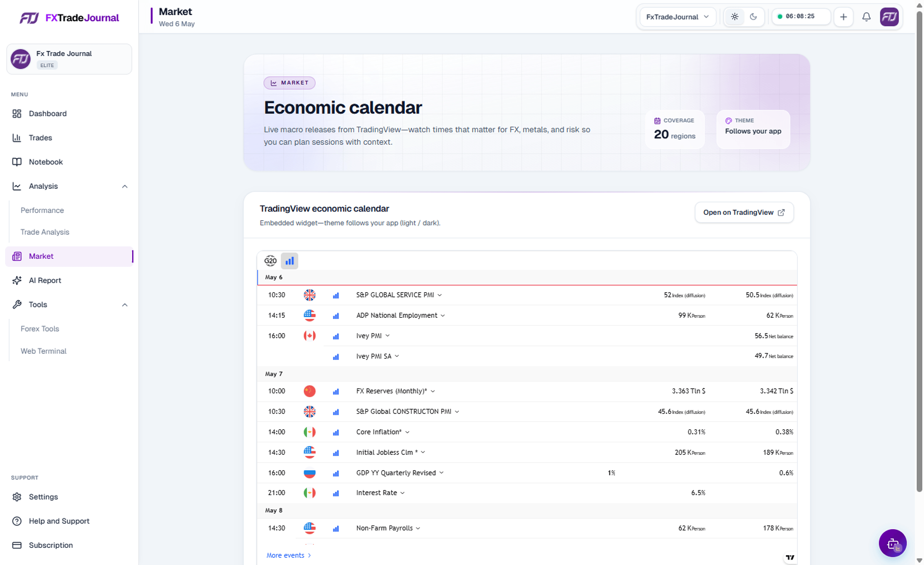Click the Tools wrench icon
The image size is (924, 565).
[x=17, y=305]
